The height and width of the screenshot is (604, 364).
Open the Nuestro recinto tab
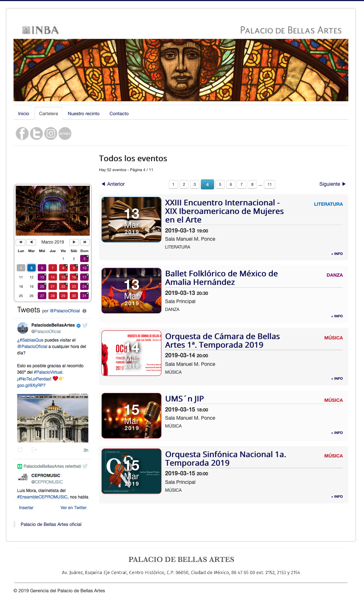pyautogui.click(x=84, y=114)
